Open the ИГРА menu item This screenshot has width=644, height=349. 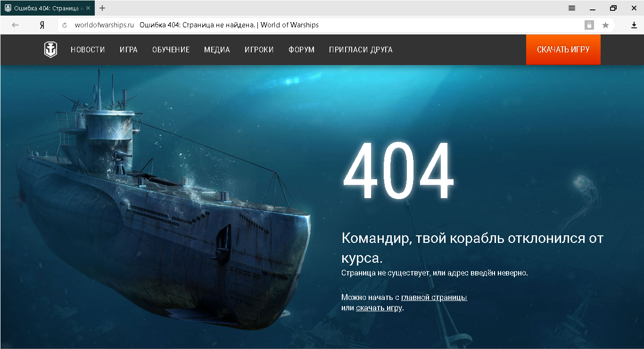pyautogui.click(x=129, y=50)
